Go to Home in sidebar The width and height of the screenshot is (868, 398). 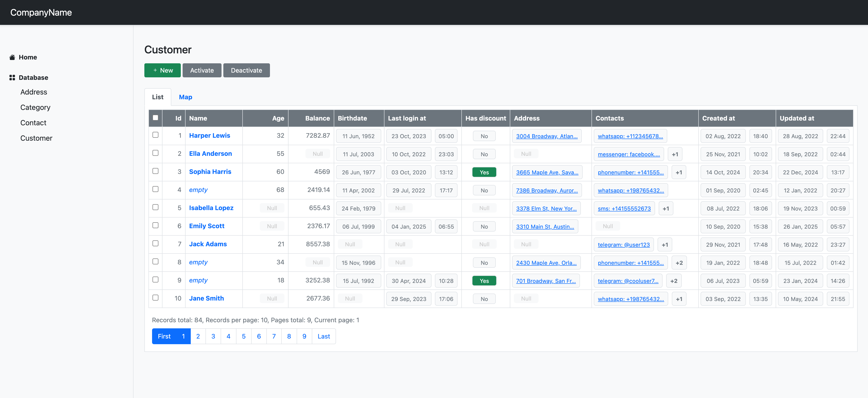[28, 57]
